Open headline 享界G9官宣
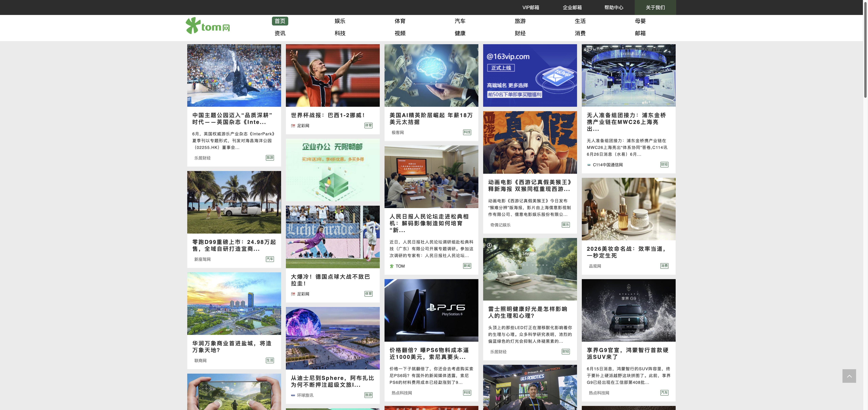The image size is (868, 410). [627, 353]
